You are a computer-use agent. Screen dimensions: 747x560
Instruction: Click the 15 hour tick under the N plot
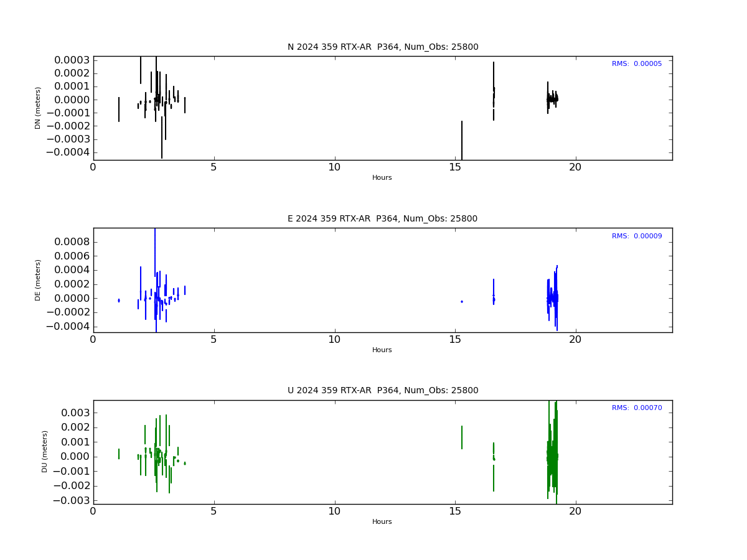[x=455, y=167]
